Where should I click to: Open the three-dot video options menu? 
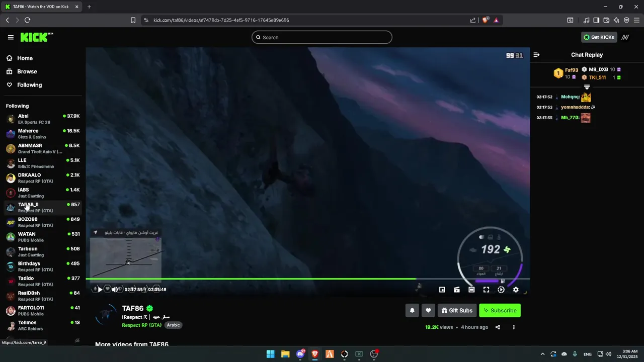click(x=514, y=327)
